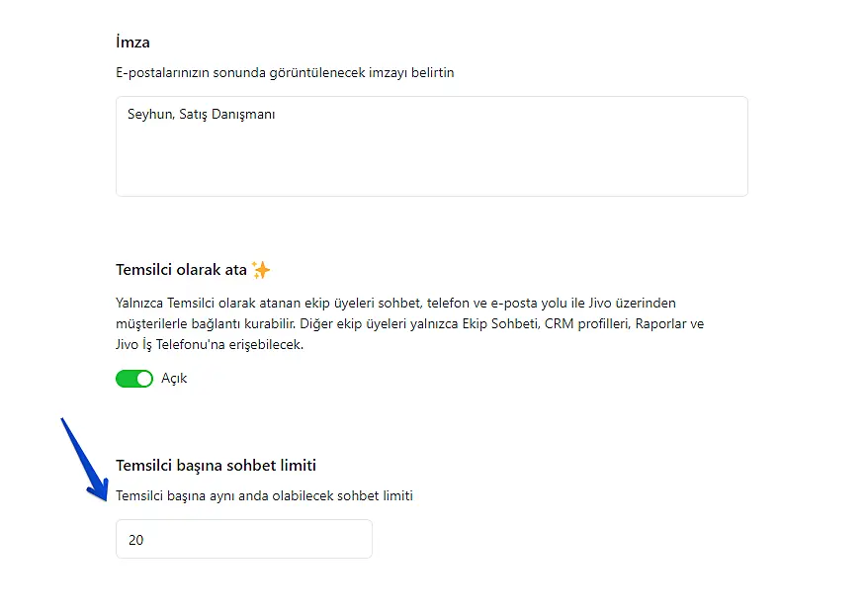Click the green knob of the toggle
This screenshot has width=867, height=616.
[144, 379]
